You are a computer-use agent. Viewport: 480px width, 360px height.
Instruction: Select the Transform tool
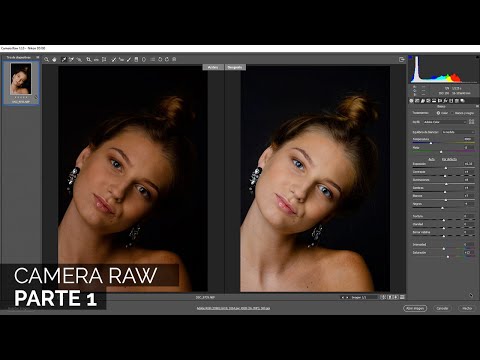[x=104, y=59]
